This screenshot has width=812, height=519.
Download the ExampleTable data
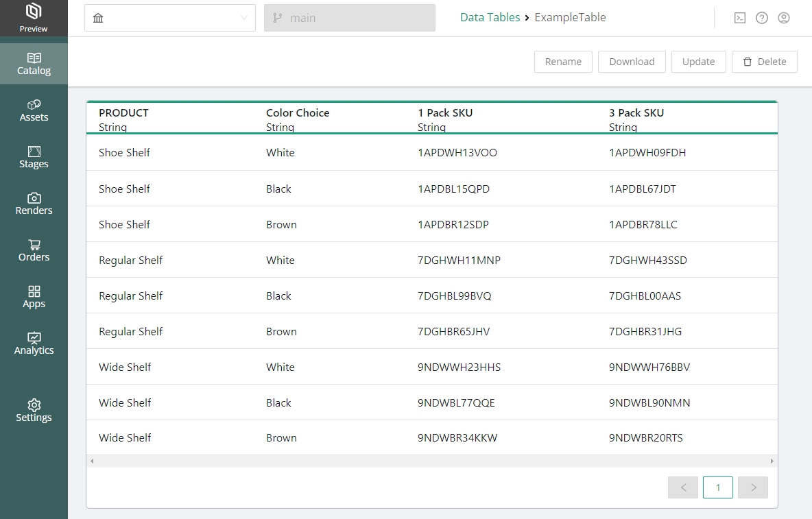(x=632, y=62)
